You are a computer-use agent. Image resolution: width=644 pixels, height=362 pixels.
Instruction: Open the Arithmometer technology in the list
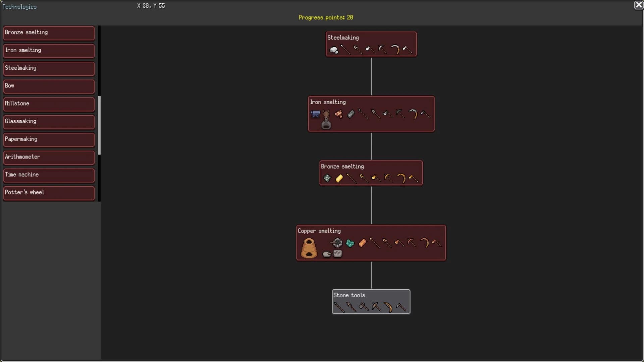click(x=49, y=157)
